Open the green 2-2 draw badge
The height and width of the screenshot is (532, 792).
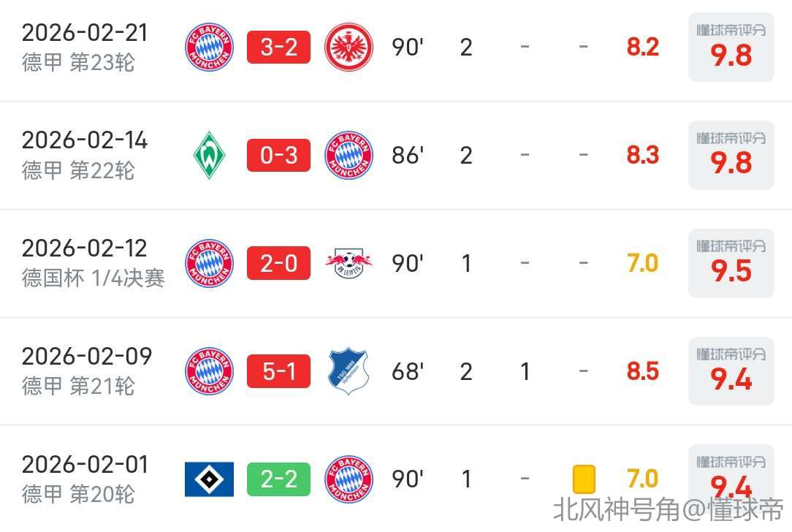[x=278, y=479]
